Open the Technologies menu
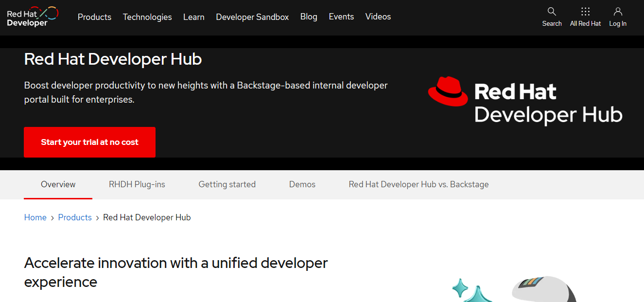Screen dimensions: 644x302 [147, 17]
